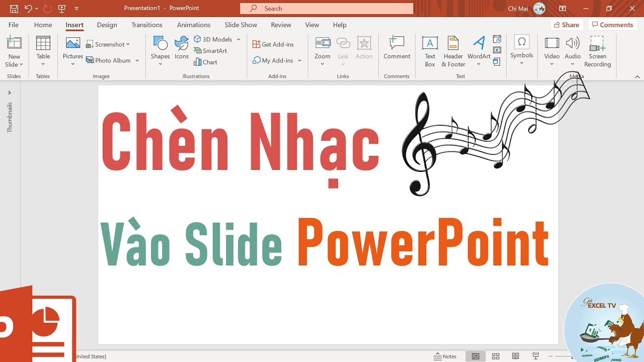This screenshot has height=362, width=644.
Task: Open the Table grid icon
Action: [x=43, y=43]
